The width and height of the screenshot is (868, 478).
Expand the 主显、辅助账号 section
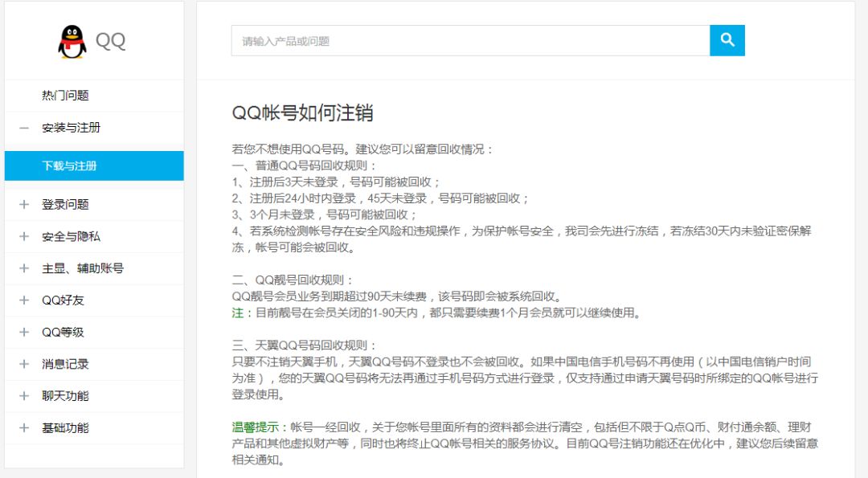22,268
